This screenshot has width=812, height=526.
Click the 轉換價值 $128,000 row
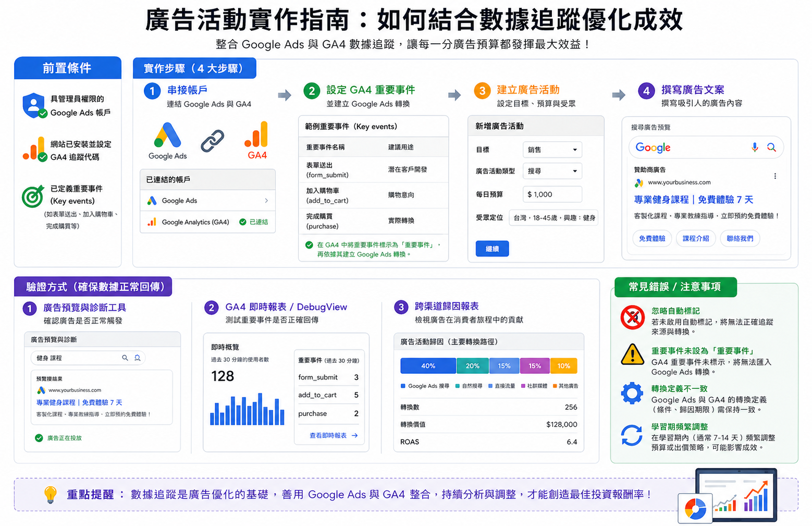point(489,424)
